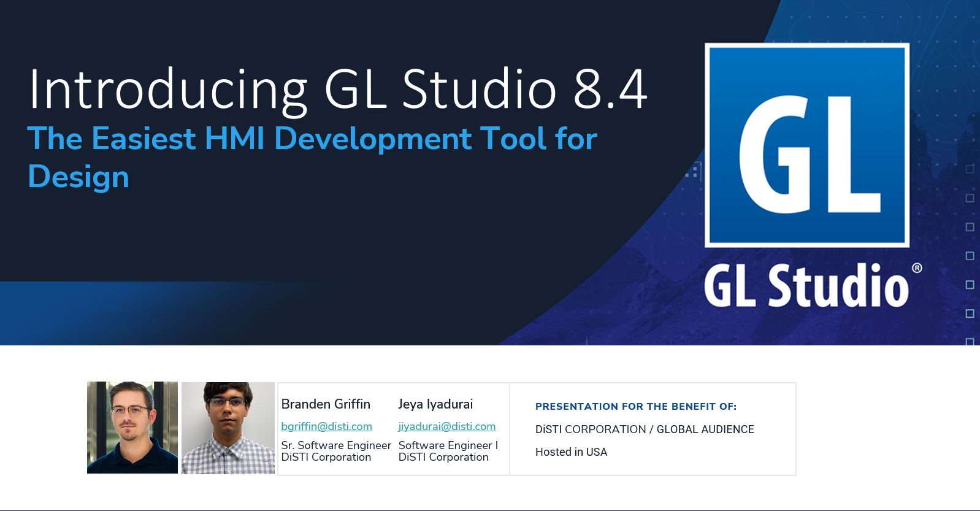Screen dimensions: 980x511
Task: Click 'DiSTI CORPORATION / GLOBAL AUDIENCE' text
Action: tap(645, 429)
